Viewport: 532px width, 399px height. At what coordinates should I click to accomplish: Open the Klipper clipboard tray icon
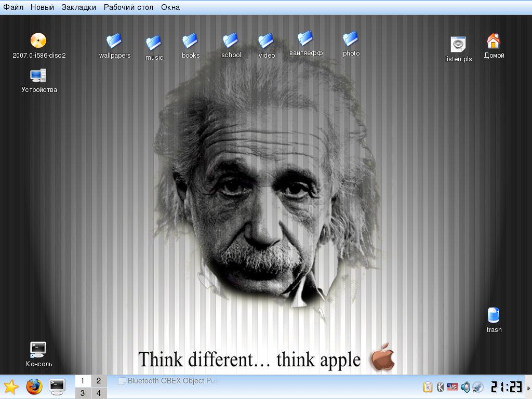click(428, 387)
